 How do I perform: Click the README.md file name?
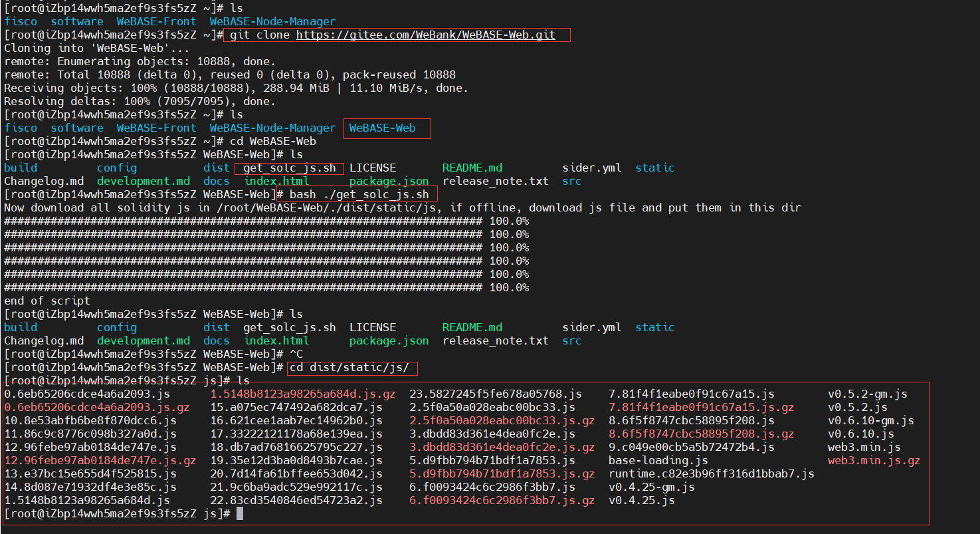(472, 168)
